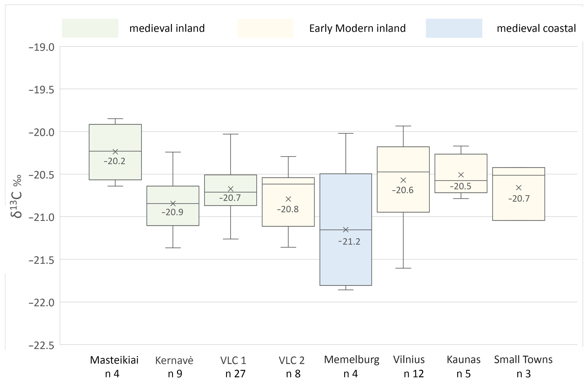The image size is (588, 383).
Task: Click the -21.2 data label
Action: 349,242
